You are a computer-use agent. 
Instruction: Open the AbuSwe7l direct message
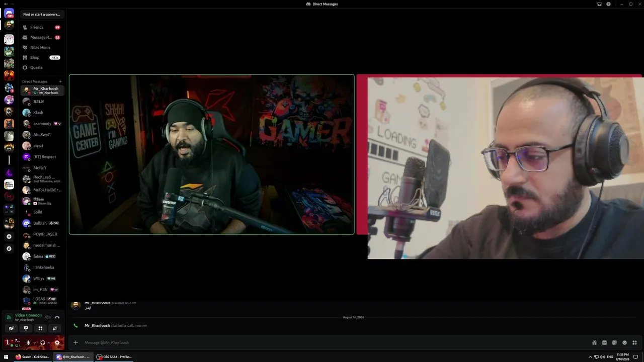click(42, 135)
